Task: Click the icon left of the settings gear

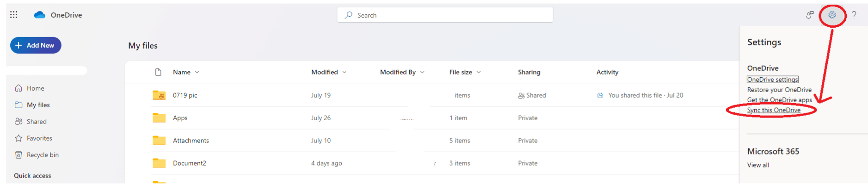Action: 810,15
